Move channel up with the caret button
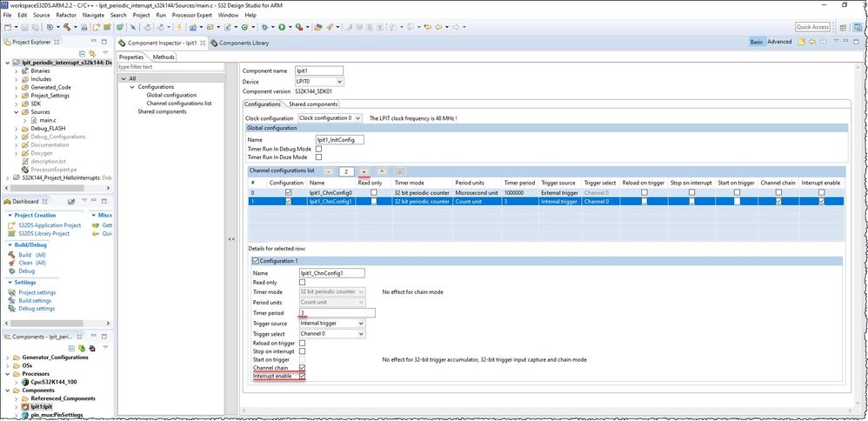868x421 pixels. click(382, 171)
